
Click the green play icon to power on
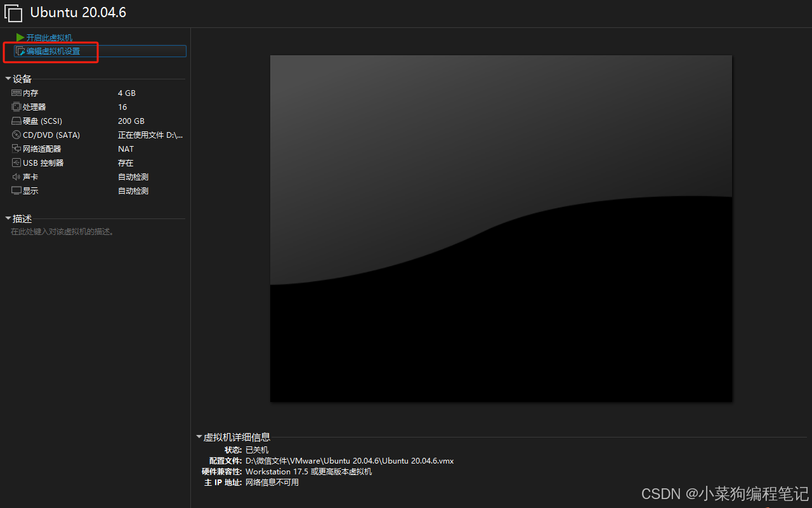[x=20, y=37]
